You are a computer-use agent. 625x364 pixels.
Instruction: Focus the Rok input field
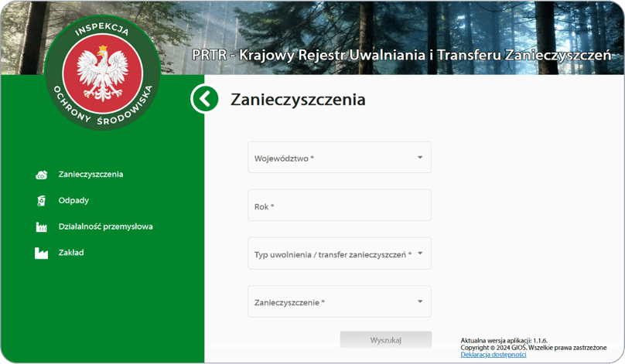(x=340, y=206)
